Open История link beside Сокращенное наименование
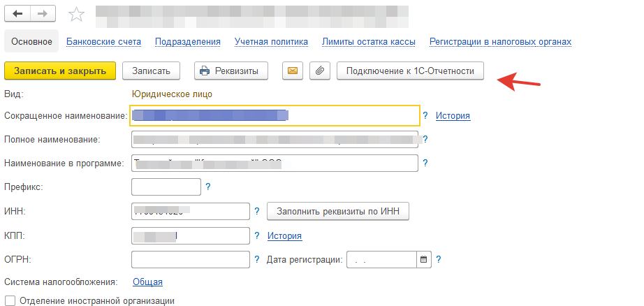 (x=453, y=116)
